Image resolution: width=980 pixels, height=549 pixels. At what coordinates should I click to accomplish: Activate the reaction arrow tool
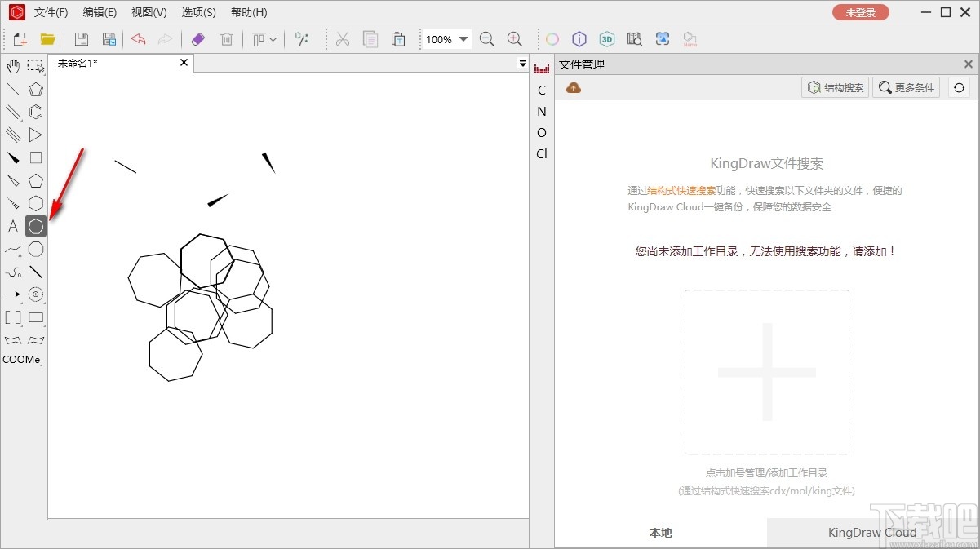click(x=12, y=294)
